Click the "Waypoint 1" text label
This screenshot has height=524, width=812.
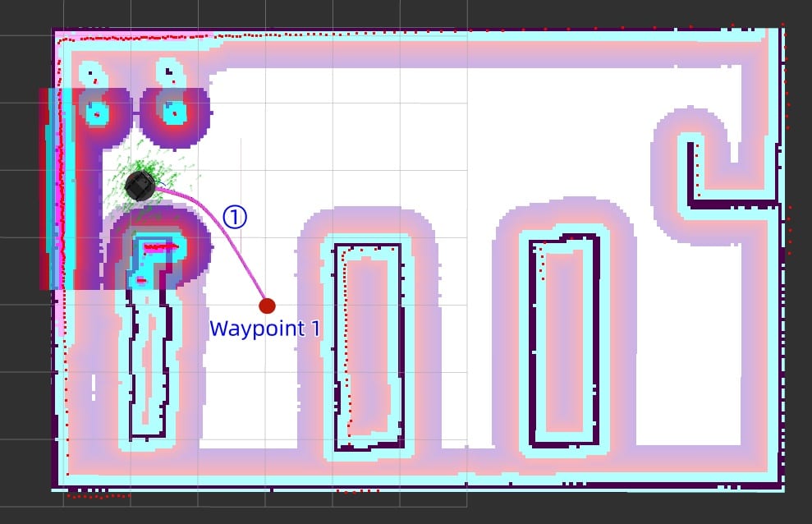click(x=264, y=329)
